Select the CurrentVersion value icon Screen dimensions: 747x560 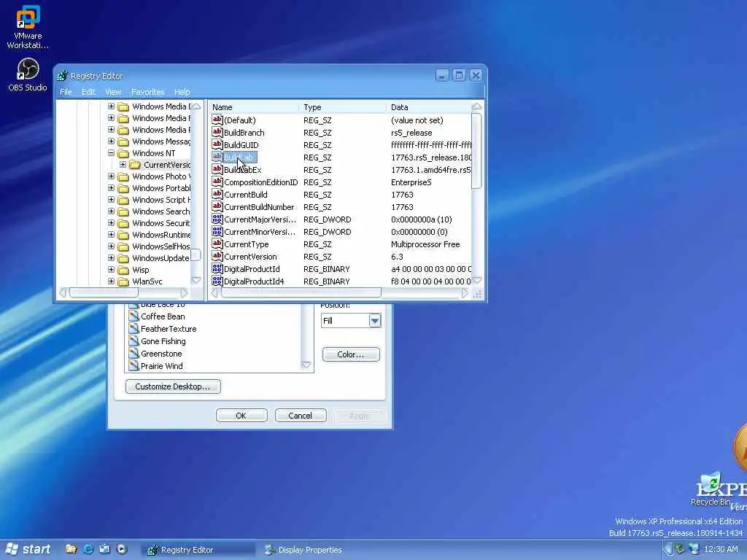(217, 256)
